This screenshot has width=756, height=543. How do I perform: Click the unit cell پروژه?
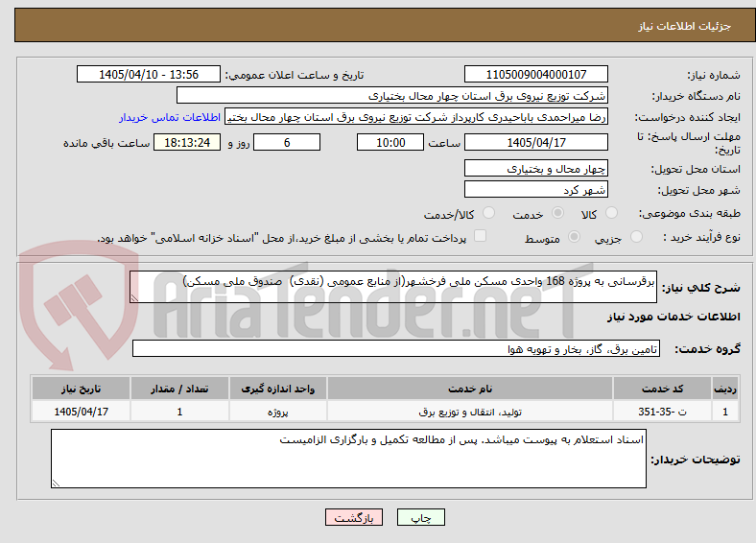[278, 412]
